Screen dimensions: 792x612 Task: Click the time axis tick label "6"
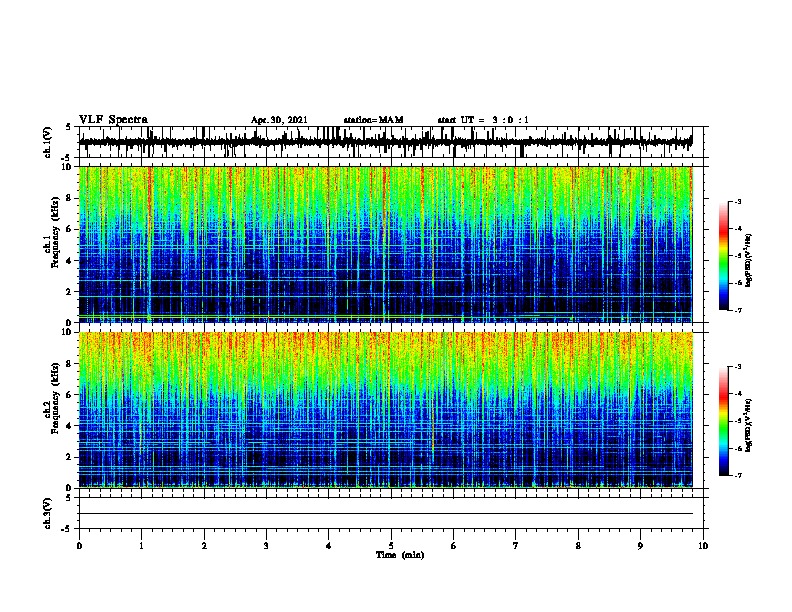point(454,546)
